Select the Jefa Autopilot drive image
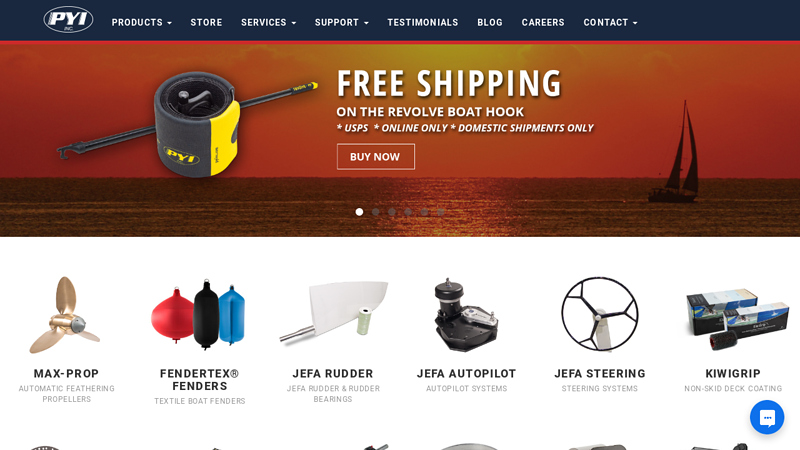Image resolution: width=800 pixels, height=450 pixels. pyautogui.click(x=466, y=315)
